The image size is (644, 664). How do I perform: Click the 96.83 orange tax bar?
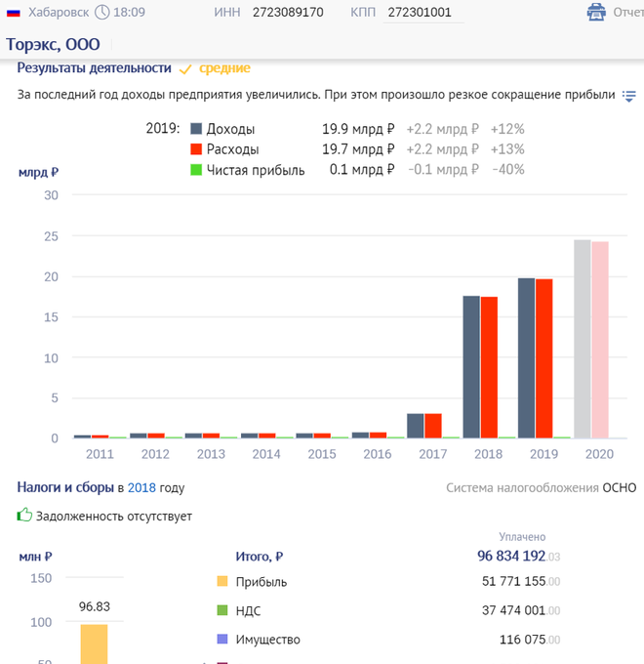pos(94,643)
